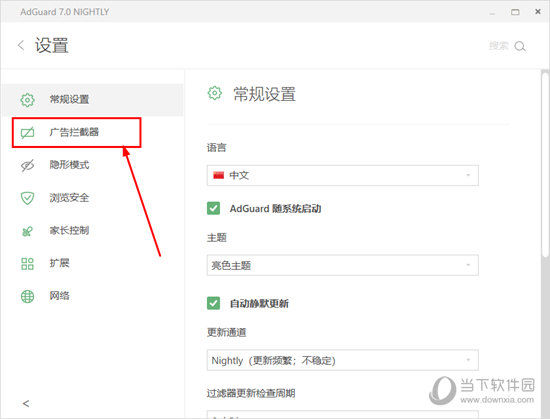Open the 主题 dropdown showing 亮色主题
This screenshot has height=419, width=550.
click(342, 265)
